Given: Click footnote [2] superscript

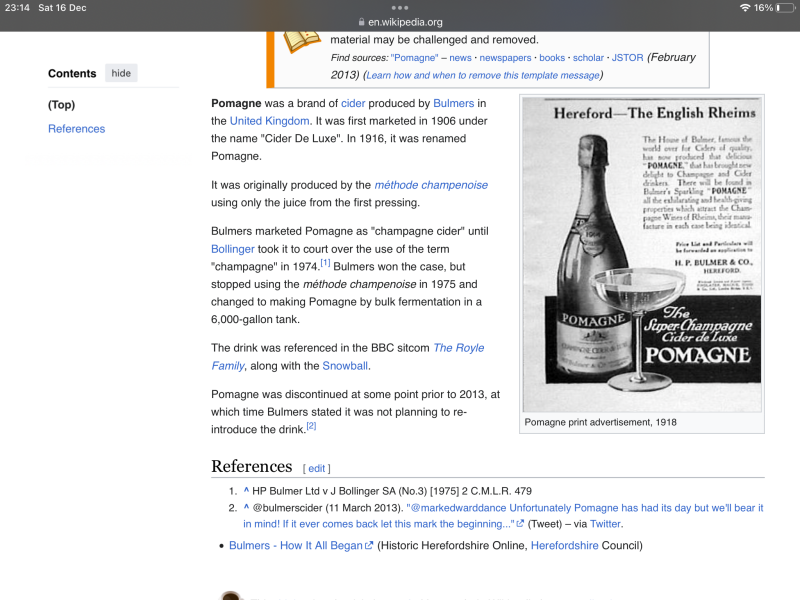Looking at the screenshot, I should point(311,426).
